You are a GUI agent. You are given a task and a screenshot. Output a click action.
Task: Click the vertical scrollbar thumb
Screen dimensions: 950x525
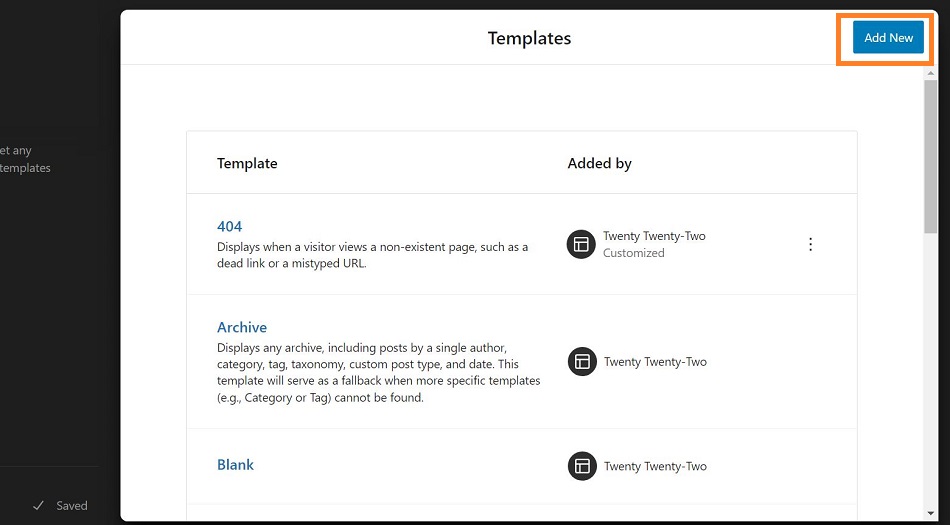pyautogui.click(x=931, y=156)
